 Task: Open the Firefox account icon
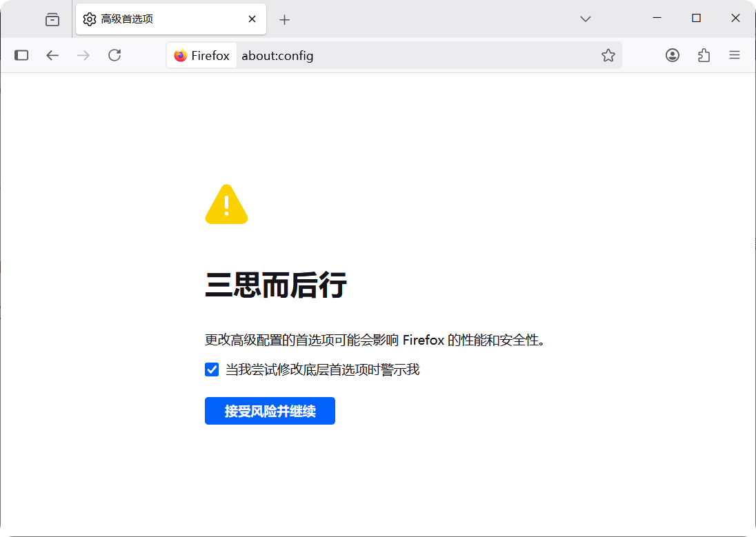(673, 55)
